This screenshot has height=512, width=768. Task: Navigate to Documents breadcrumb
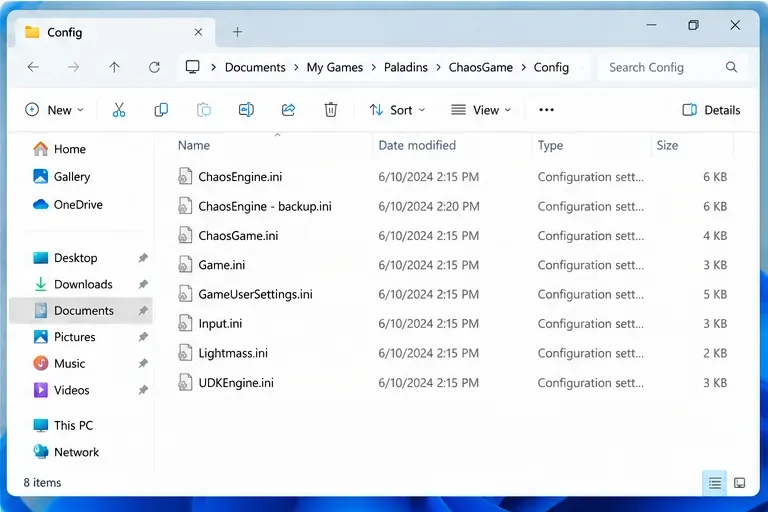click(x=255, y=67)
